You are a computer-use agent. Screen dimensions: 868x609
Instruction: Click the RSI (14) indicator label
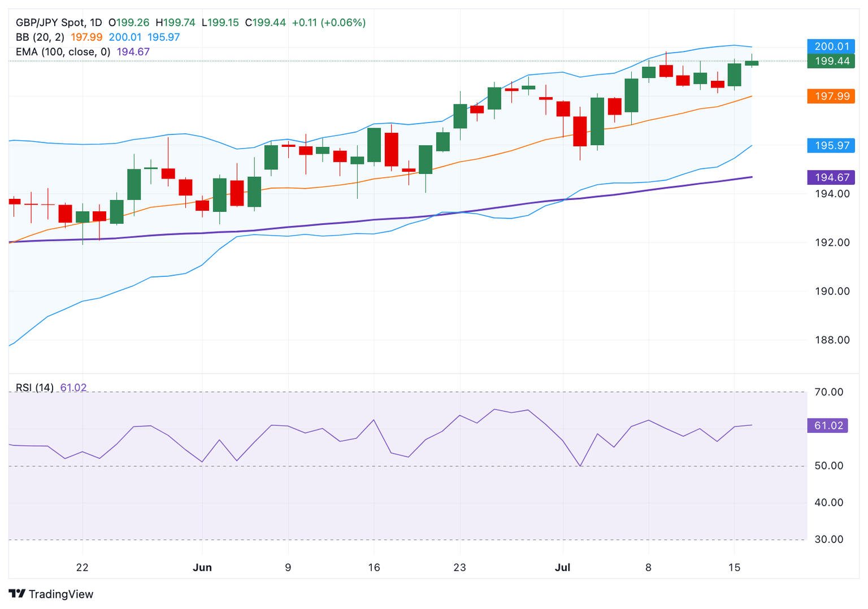pyautogui.click(x=34, y=388)
